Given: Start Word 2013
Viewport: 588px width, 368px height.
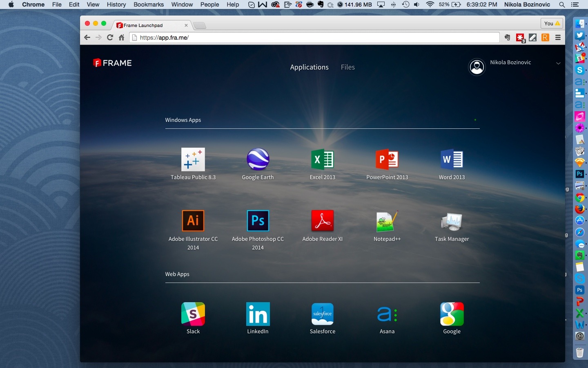Looking at the screenshot, I should point(452,160).
